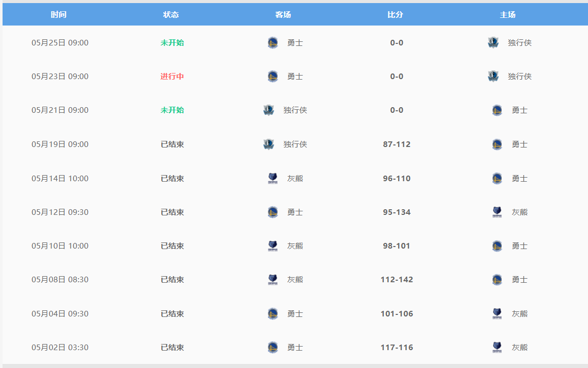The width and height of the screenshot is (588, 368).
Task: Select the date 05月23日 09:00
Action: click(x=60, y=77)
